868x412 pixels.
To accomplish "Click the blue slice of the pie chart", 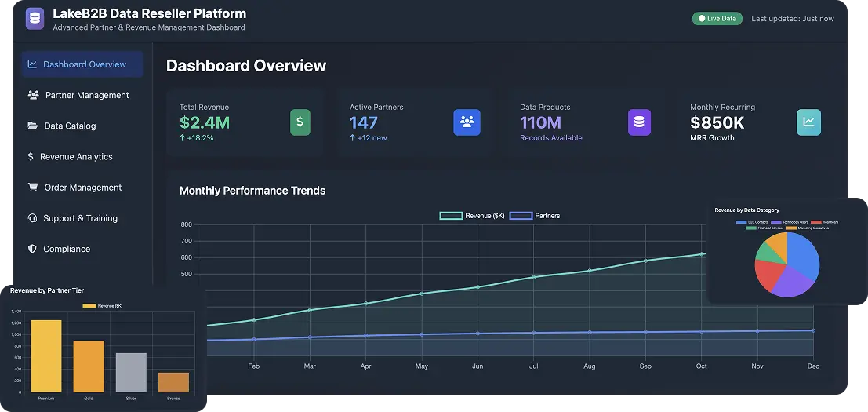I will click(x=803, y=255).
